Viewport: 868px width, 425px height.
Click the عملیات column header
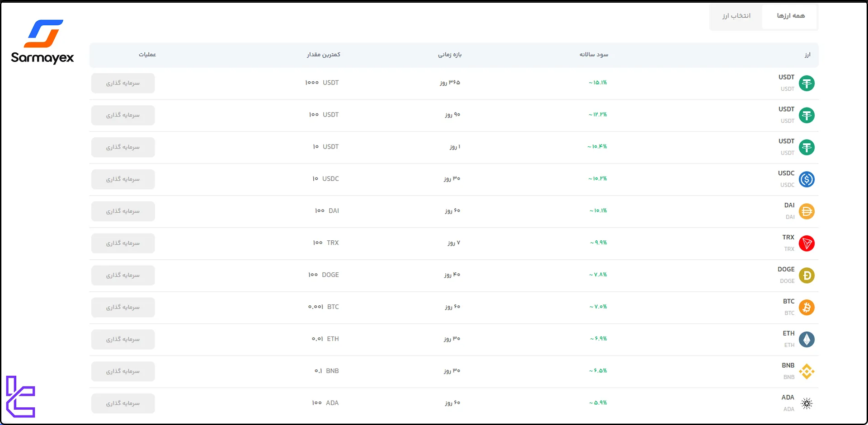click(x=147, y=55)
